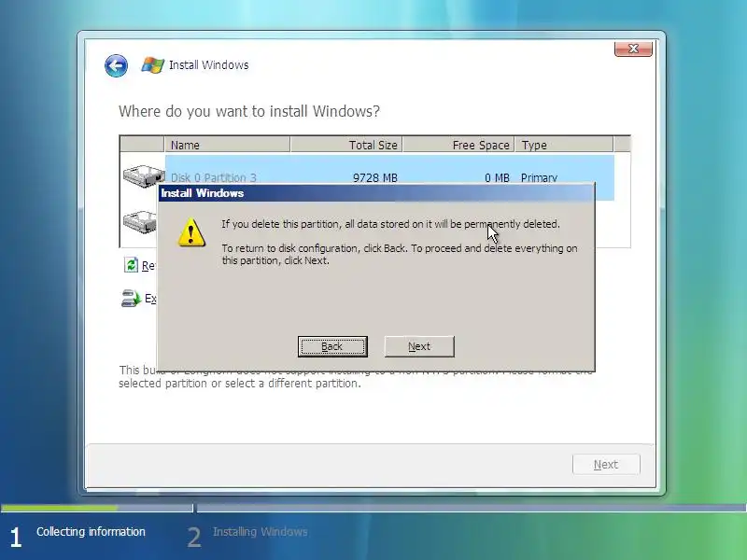Select the Disk 0 Partition 3 row
This screenshot has width=747, height=560.
[389, 177]
